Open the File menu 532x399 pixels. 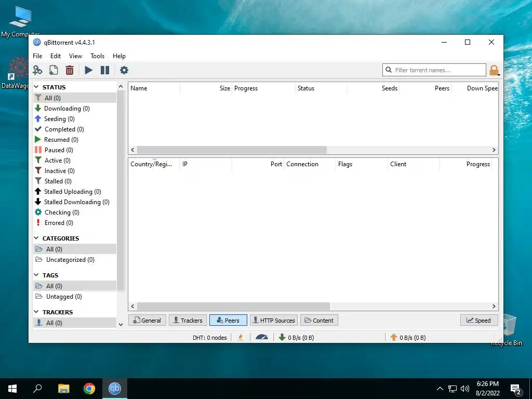[37, 56]
